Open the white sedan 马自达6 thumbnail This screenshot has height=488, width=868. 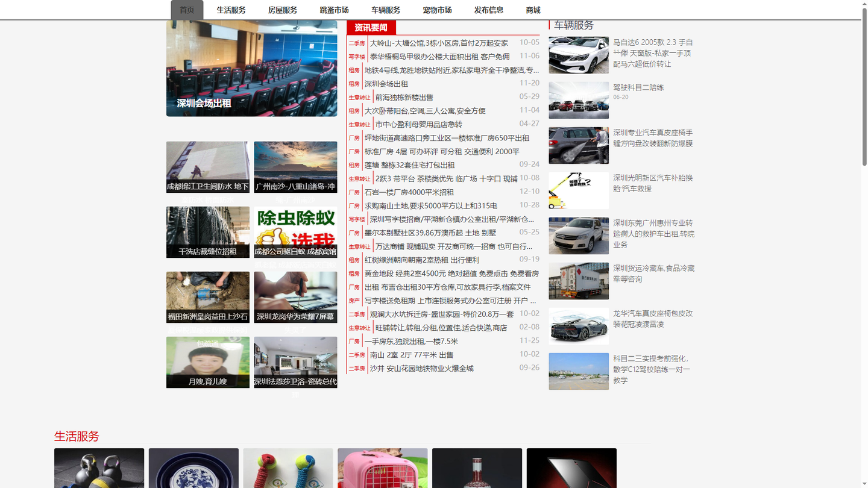click(x=579, y=55)
